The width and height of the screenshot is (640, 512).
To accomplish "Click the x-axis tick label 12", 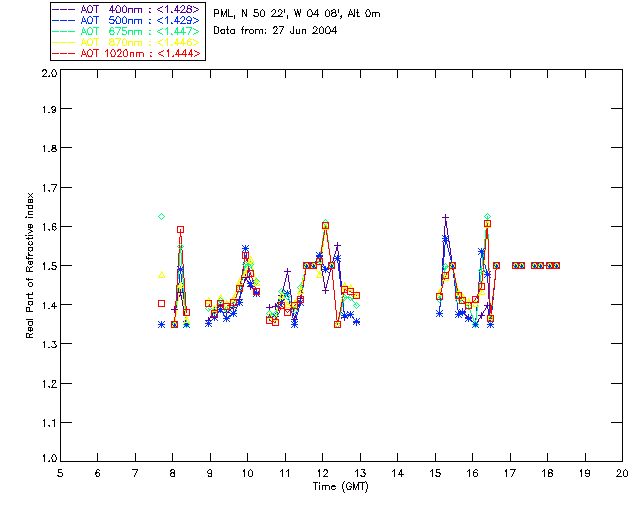I will coord(322,473).
